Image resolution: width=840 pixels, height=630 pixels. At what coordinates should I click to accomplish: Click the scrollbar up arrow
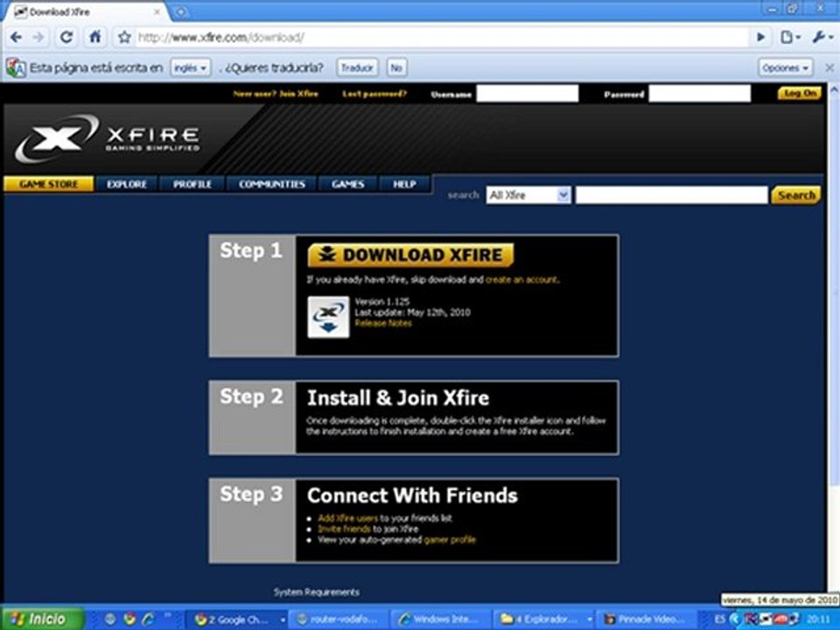(x=834, y=90)
